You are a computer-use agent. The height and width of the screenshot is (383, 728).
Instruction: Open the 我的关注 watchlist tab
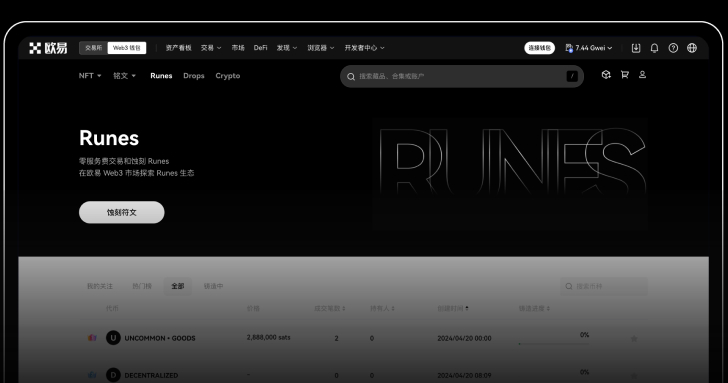point(100,286)
